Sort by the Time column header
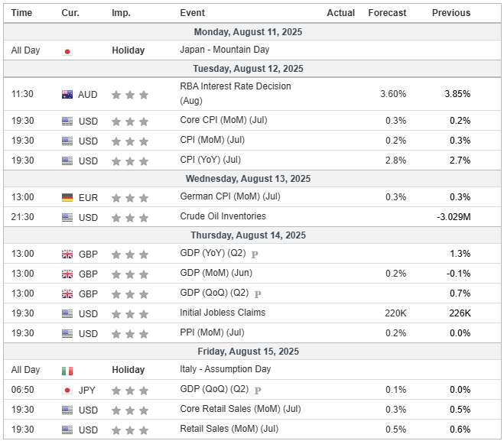Viewport: 504px width, 441px height. pos(21,13)
